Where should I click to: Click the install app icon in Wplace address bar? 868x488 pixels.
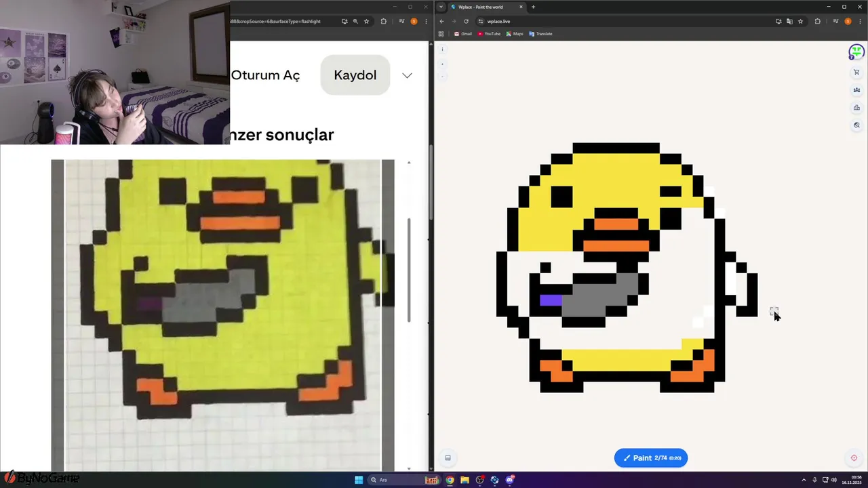778,21
